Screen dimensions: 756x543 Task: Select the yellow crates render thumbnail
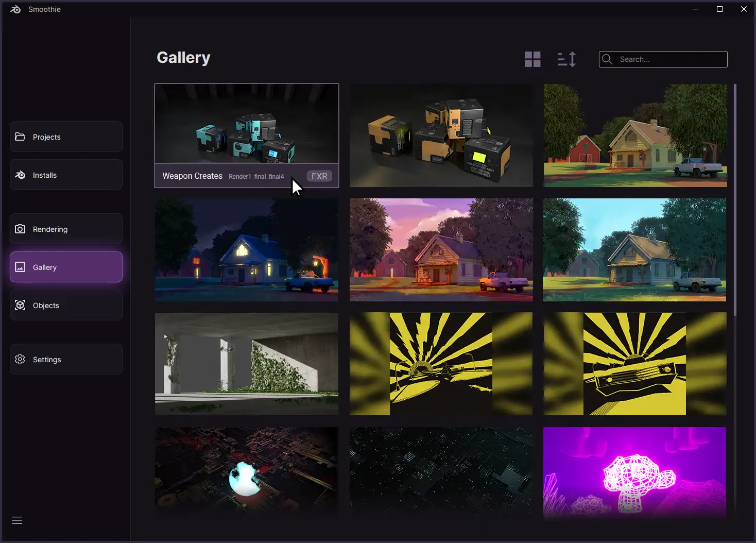pyautogui.click(x=441, y=135)
